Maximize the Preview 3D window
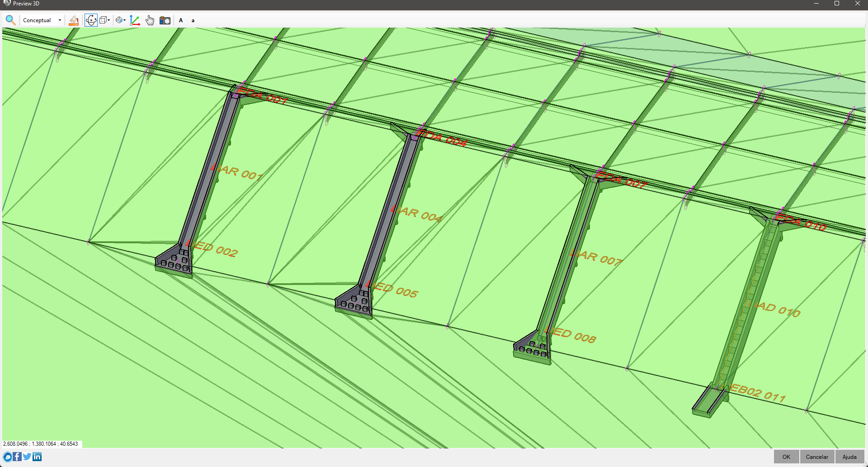 837,4
